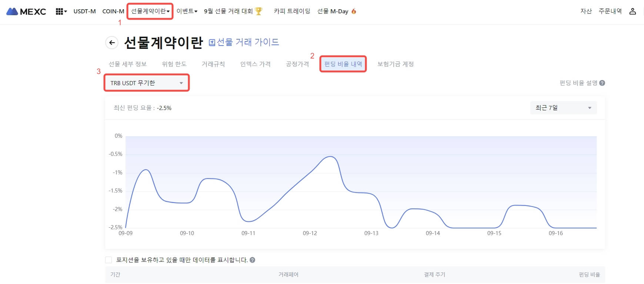Click the 09-12 peak on funding chart

pyautogui.click(x=330, y=157)
